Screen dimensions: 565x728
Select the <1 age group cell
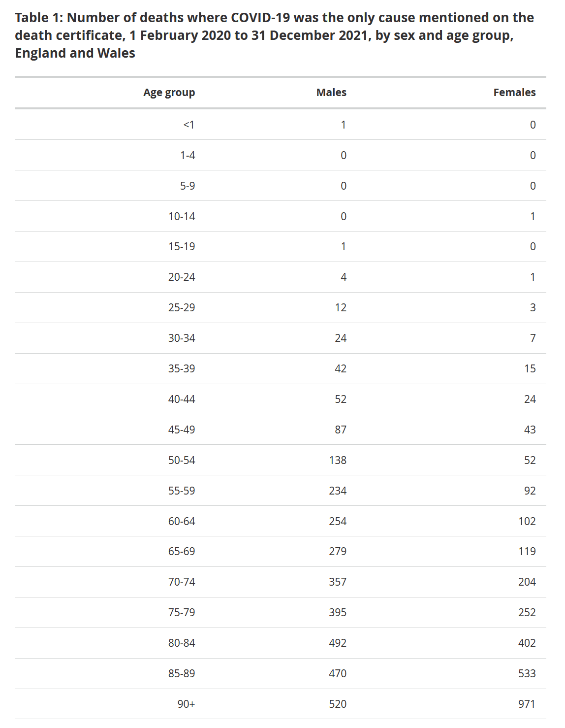pos(189,125)
